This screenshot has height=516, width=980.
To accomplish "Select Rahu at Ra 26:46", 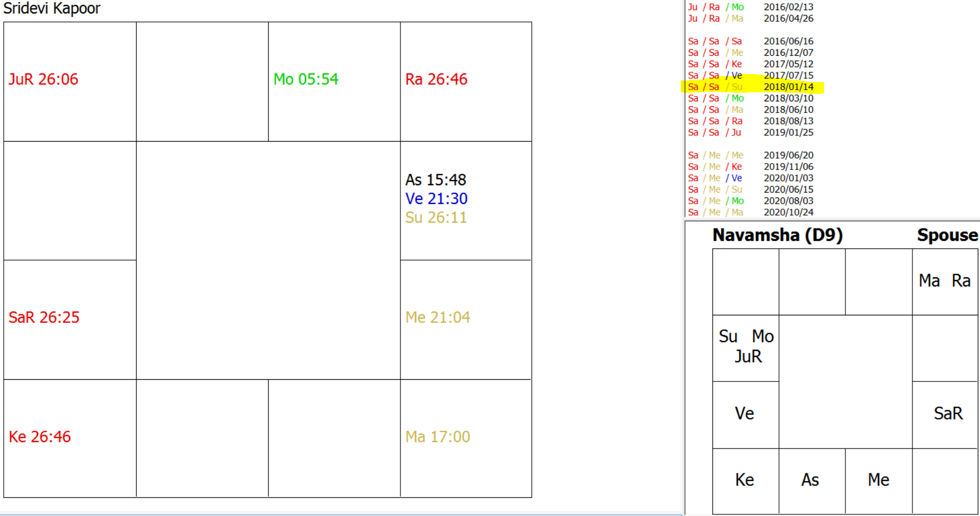I will tap(436, 79).
